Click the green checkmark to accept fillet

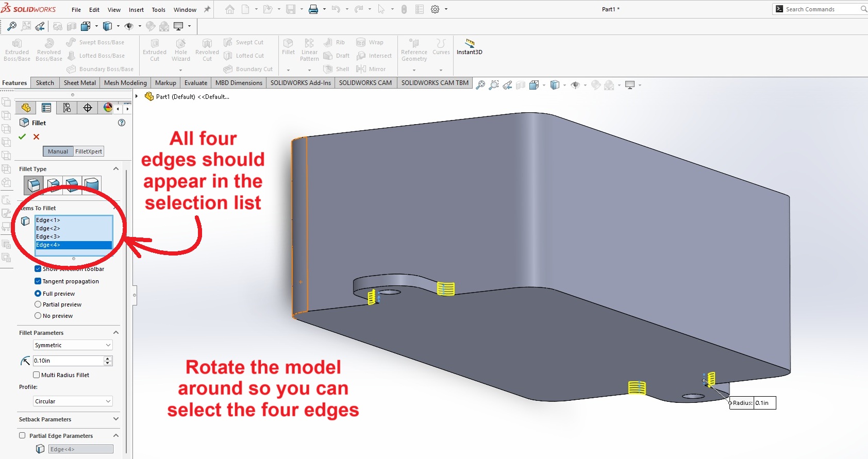[x=22, y=137]
